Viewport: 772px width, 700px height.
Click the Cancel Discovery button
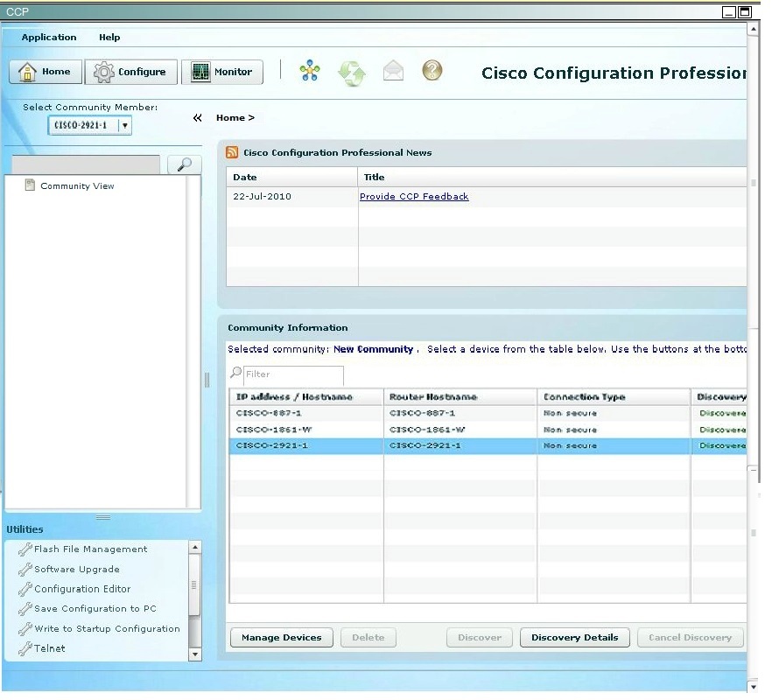691,638
